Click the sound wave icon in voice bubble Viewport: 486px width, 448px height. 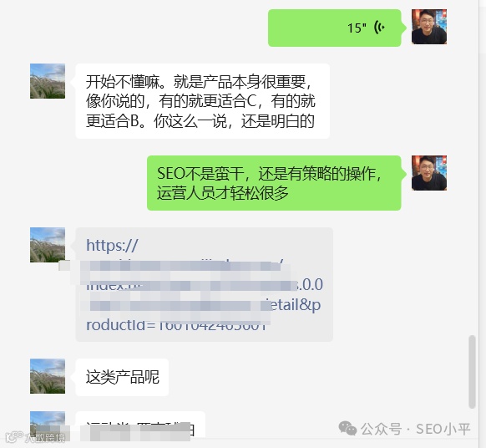(380, 28)
